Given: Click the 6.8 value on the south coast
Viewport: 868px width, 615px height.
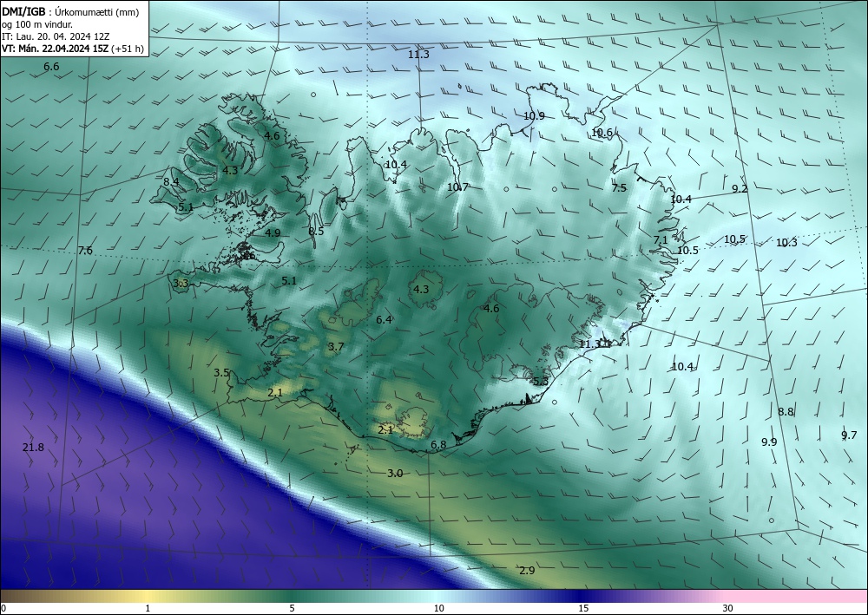Looking at the screenshot, I should 438,445.
